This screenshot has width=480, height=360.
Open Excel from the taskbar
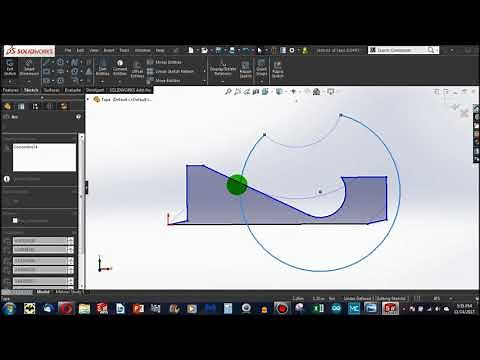(x=318, y=309)
